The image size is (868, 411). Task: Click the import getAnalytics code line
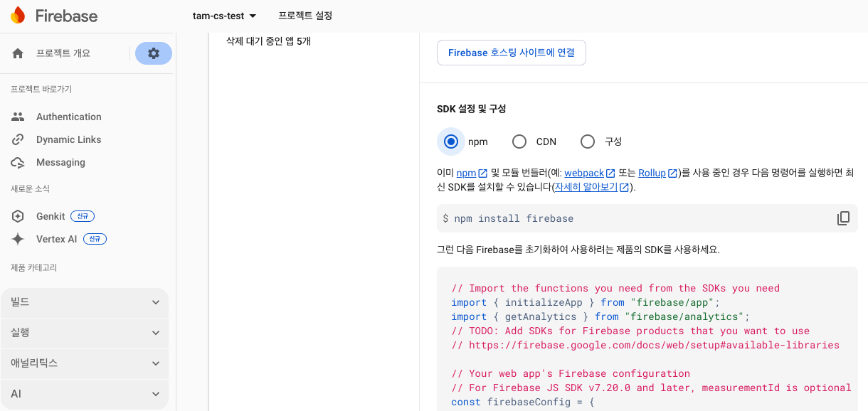[600, 316]
